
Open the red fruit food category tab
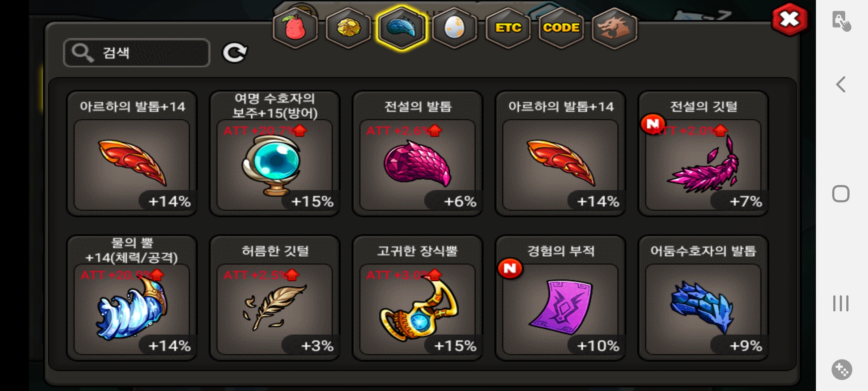pyautogui.click(x=295, y=28)
